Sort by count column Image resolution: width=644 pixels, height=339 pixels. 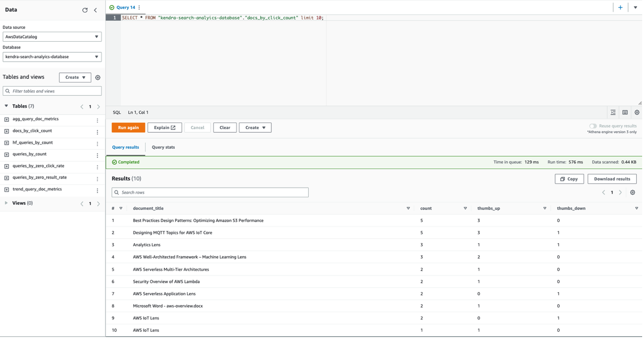[x=466, y=209]
